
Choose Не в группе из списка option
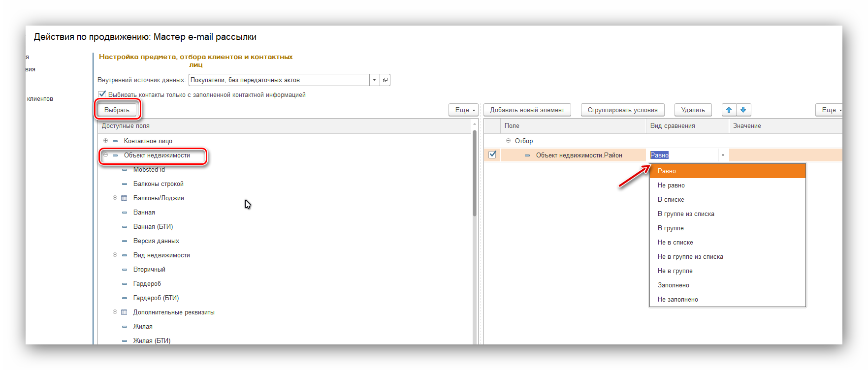[x=728, y=257]
